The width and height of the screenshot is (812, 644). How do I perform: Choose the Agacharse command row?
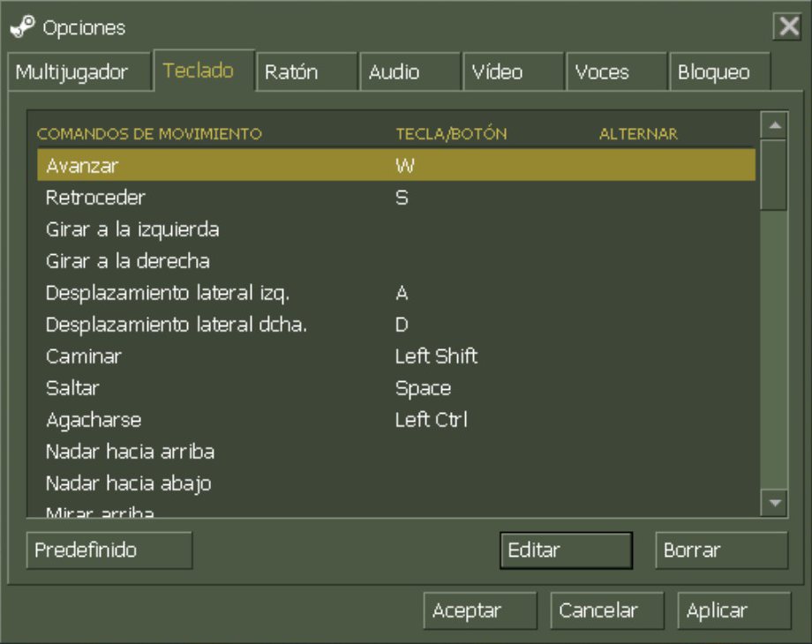[x=395, y=420]
